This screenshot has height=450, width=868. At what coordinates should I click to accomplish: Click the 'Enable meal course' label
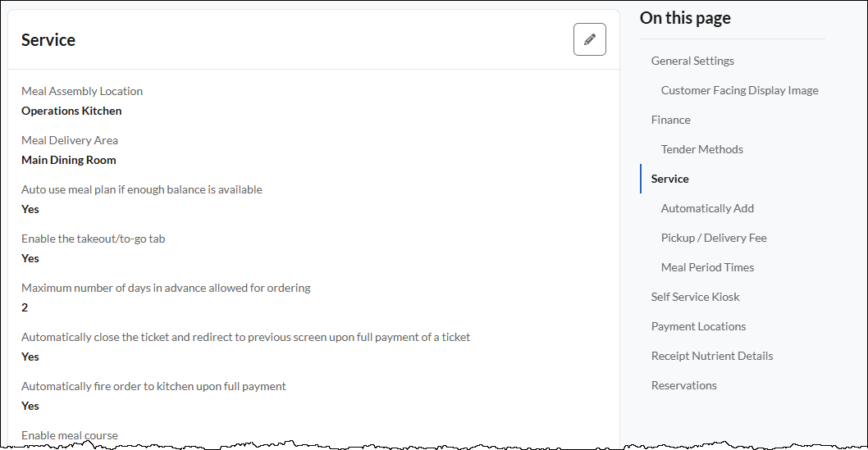pyautogui.click(x=69, y=435)
